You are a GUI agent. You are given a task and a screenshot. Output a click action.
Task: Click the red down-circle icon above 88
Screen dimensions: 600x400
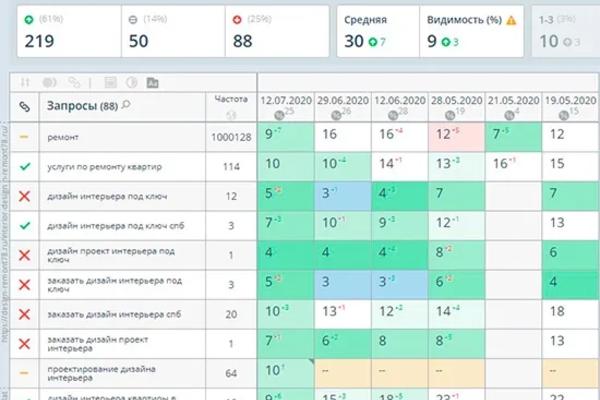pos(237,20)
